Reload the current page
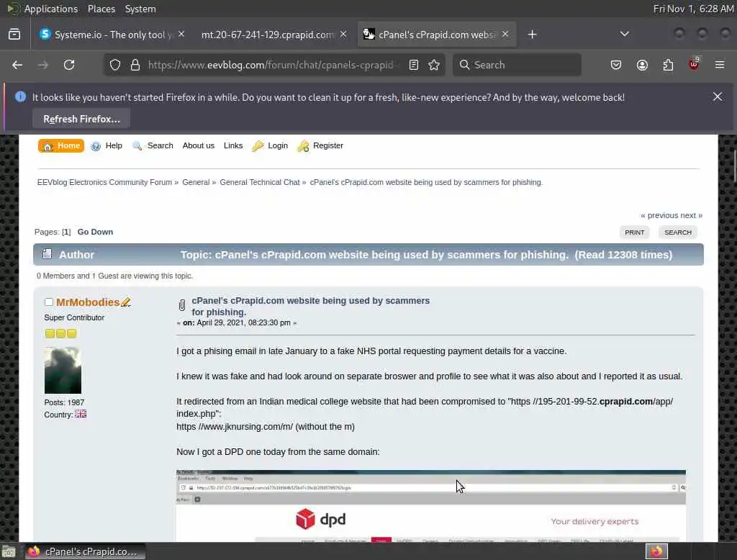 [69, 65]
